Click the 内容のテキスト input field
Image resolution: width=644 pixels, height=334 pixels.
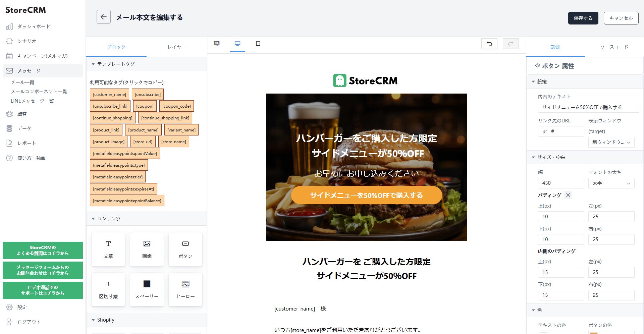pyautogui.click(x=588, y=107)
